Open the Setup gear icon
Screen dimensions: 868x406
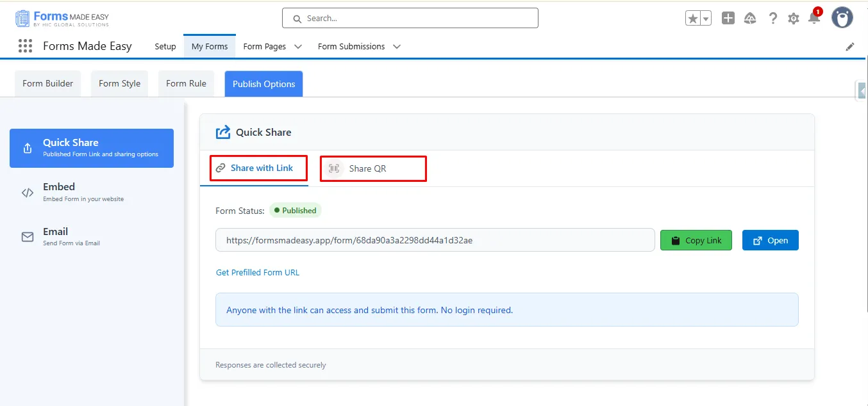(793, 19)
